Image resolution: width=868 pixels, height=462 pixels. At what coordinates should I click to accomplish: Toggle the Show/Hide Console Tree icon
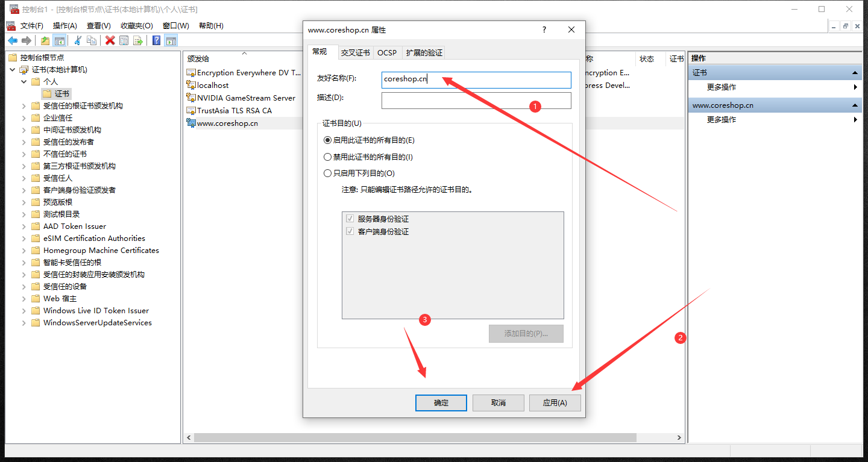[x=60, y=40]
